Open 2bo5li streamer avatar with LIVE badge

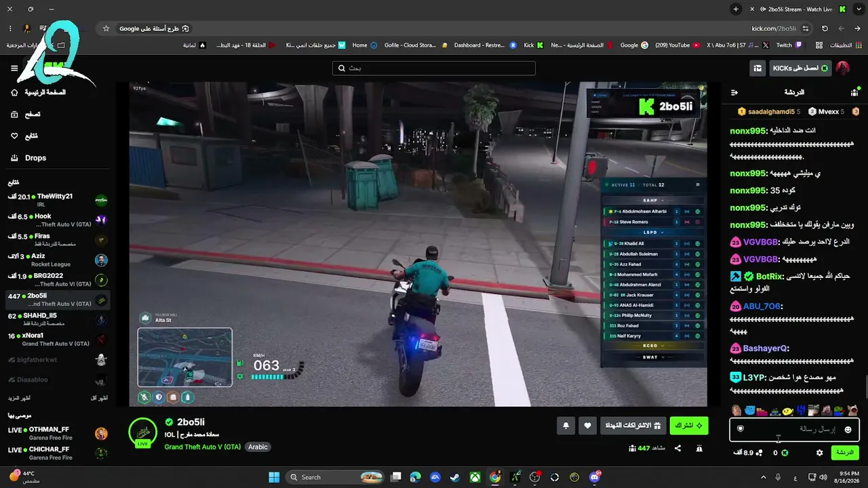point(143,432)
